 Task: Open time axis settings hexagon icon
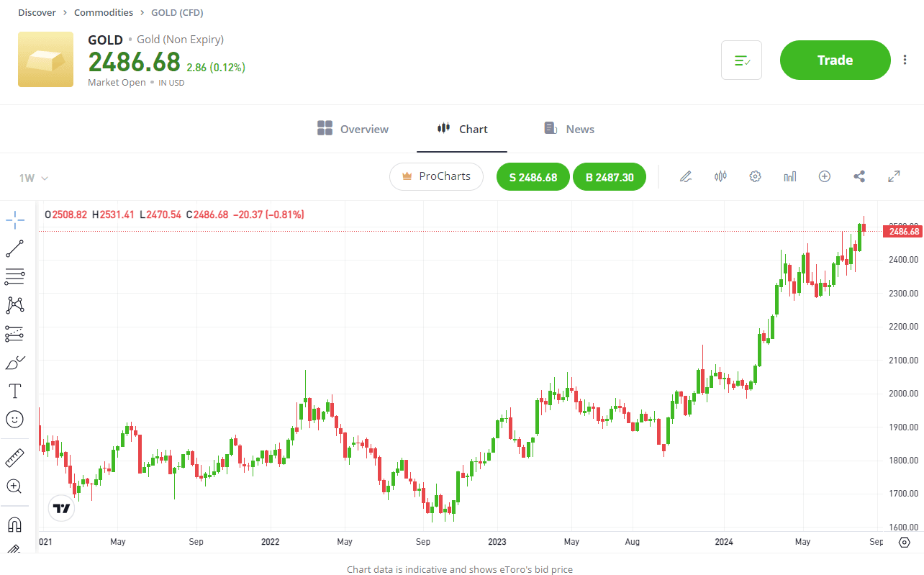(x=905, y=542)
